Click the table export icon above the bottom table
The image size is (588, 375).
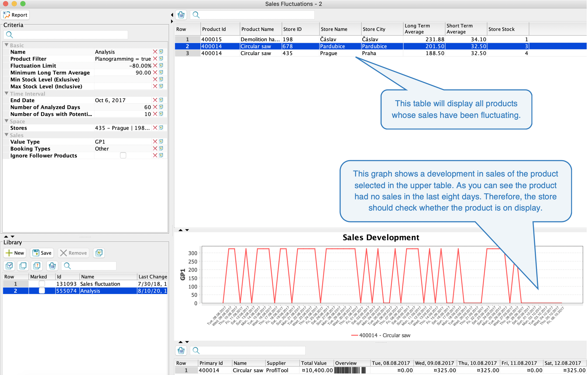click(181, 350)
